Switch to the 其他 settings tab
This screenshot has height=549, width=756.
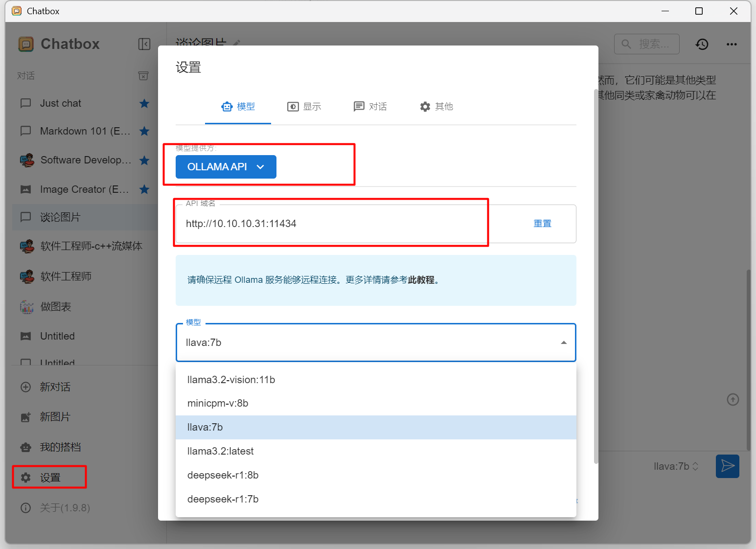436,107
